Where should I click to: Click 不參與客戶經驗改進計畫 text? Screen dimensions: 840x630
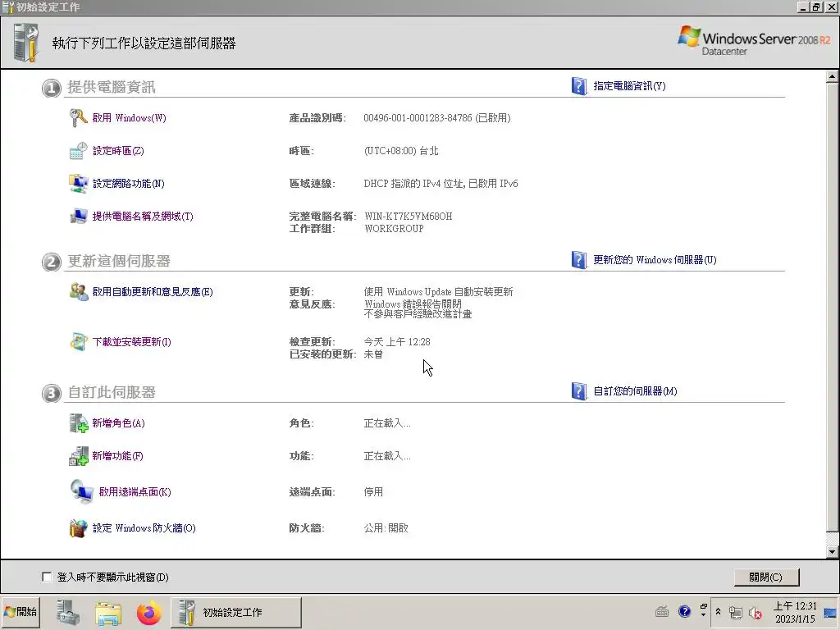click(x=418, y=314)
